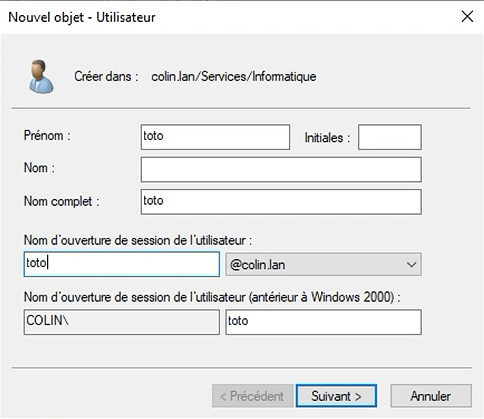Go to next step with Suivant

coord(336,396)
